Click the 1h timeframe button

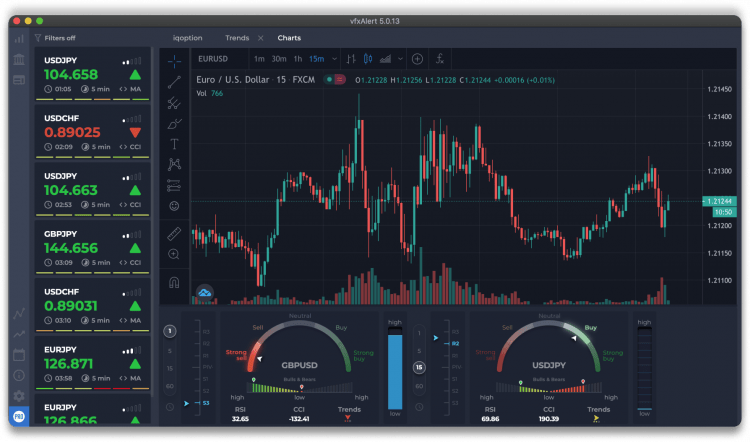(299, 59)
